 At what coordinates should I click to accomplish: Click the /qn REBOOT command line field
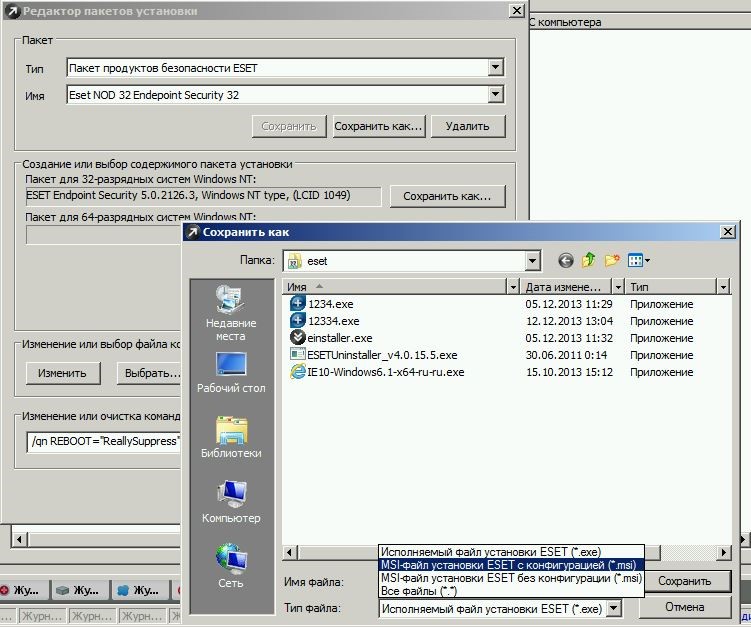104,441
